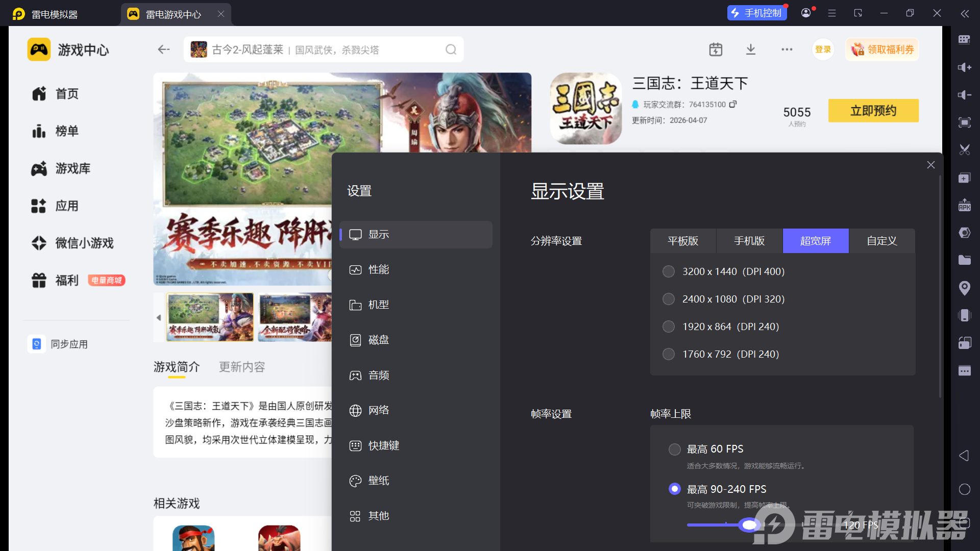The image size is (980, 551).
Task: Click the FPS slider handle
Action: click(x=749, y=524)
